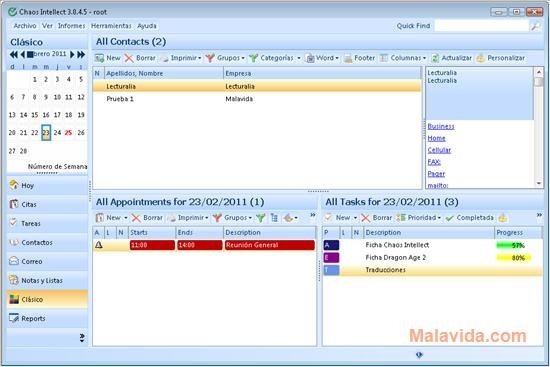Open Tareas in the sidebar
The width and height of the screenshot is (550, 367).
tap(47, 223)
